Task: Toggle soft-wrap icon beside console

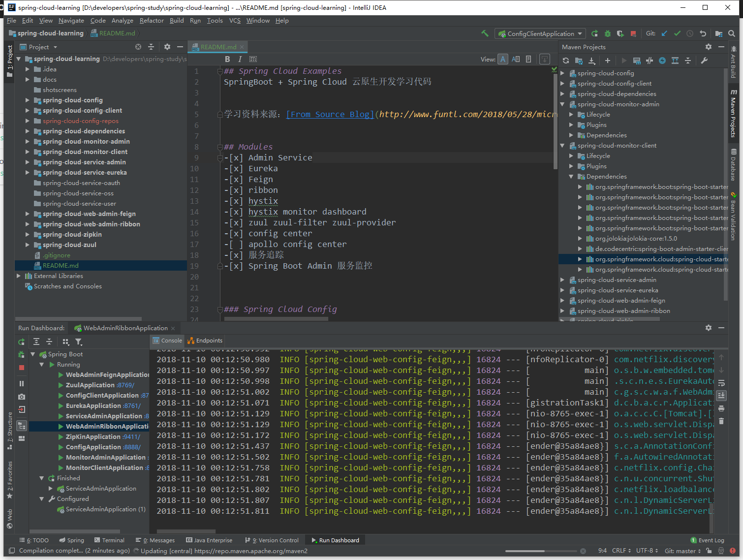Action: tap(721, 382)
